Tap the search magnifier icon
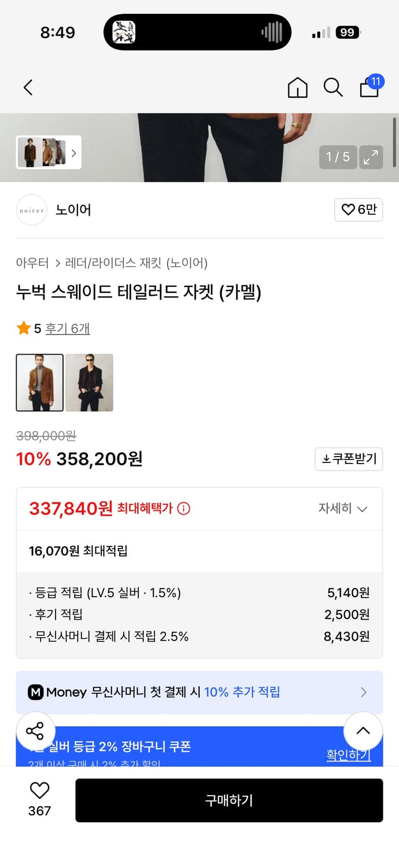This screenshot has height=868, width=399. (x=333, y=88)
